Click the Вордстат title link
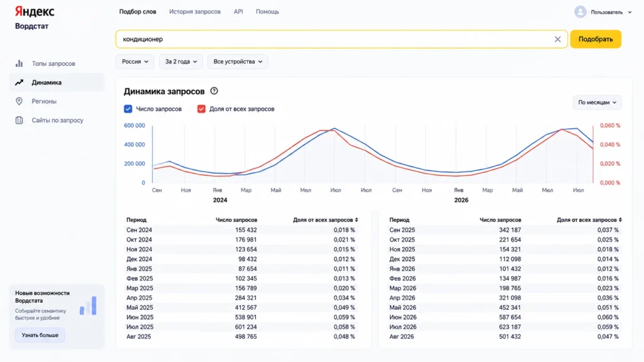Viewport: 644px width, 362px height. tap(31, 26)
